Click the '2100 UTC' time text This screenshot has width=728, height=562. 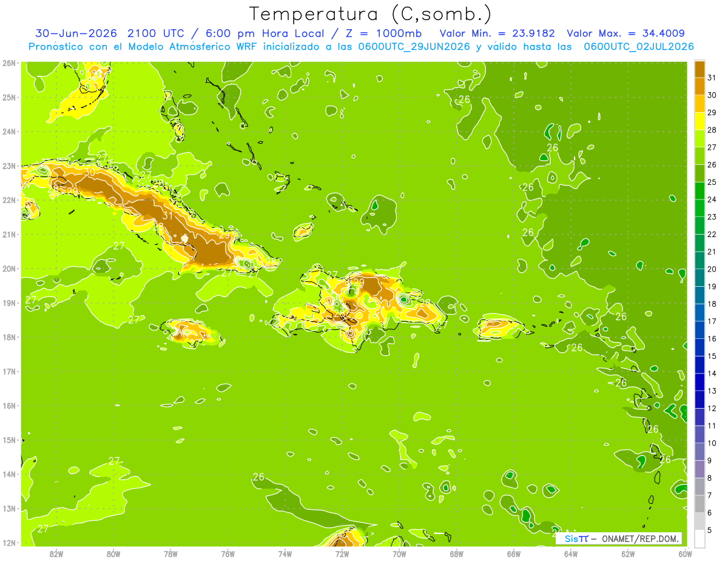[157, 33]
